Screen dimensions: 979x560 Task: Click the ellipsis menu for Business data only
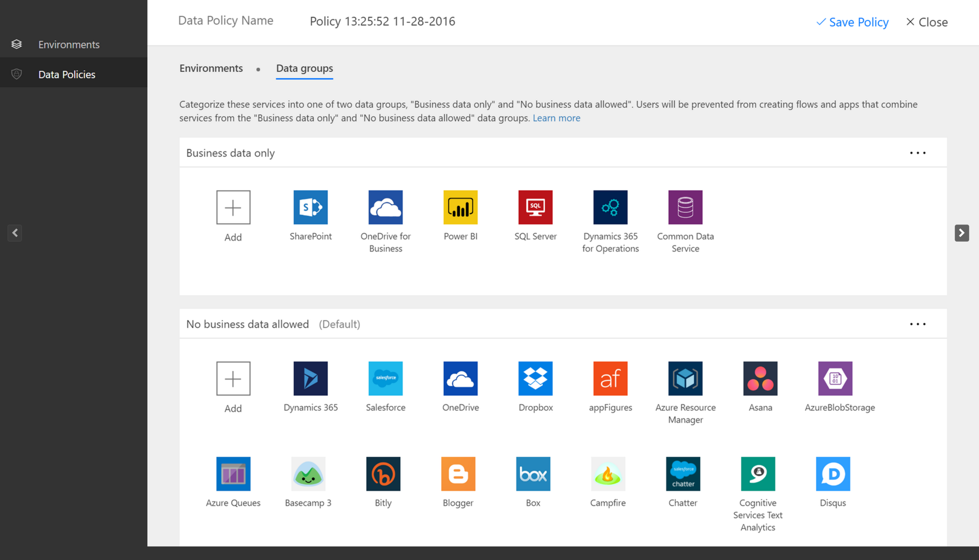918,153
